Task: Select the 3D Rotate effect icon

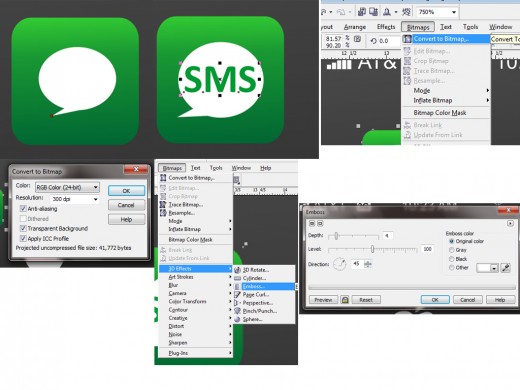Action: pyautogui.click(x=237, y=270)
